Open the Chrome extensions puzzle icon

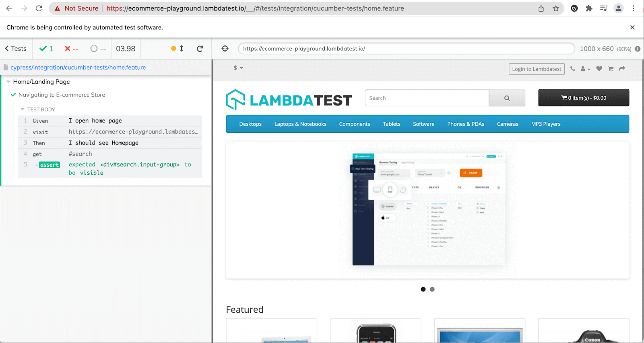coord(589,8)
